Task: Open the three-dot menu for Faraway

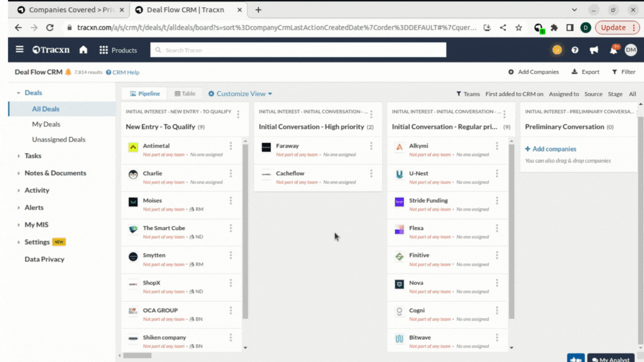Action: coord(371,146)
